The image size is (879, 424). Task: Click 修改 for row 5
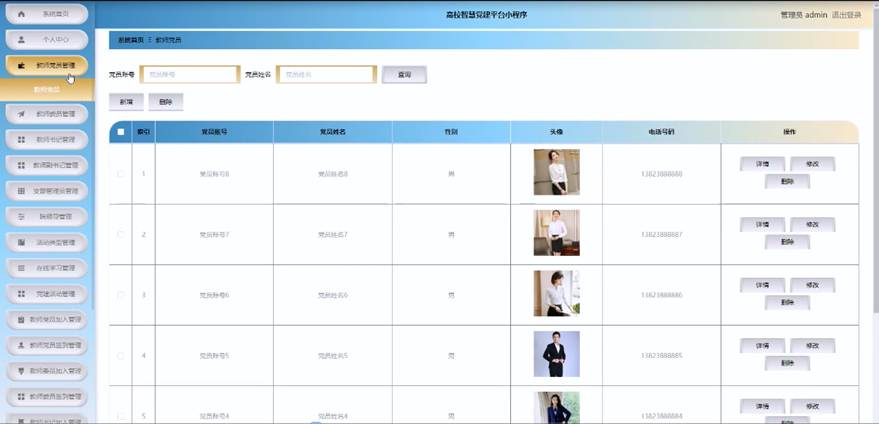pyautogui.click(x=812, y=406)
